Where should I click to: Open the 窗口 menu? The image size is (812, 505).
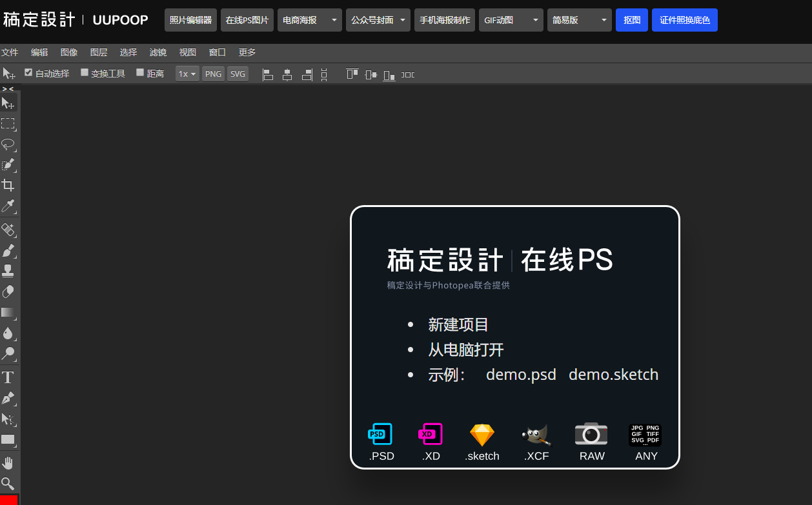[x=218, y=52]
